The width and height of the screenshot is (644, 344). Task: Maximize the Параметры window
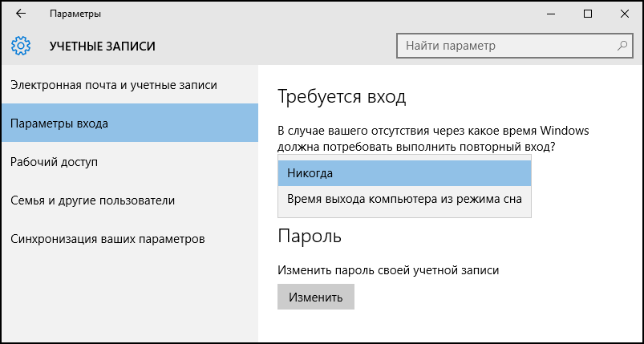(x=588, y=14)
